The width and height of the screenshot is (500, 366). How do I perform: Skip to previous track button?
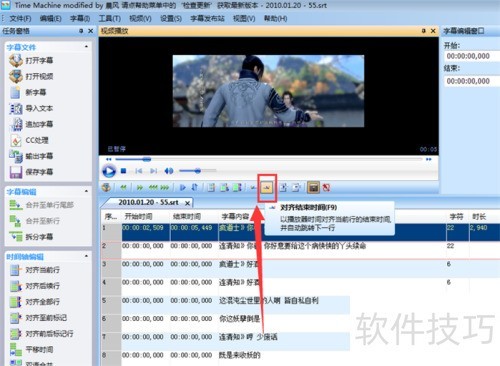point(139,171)
